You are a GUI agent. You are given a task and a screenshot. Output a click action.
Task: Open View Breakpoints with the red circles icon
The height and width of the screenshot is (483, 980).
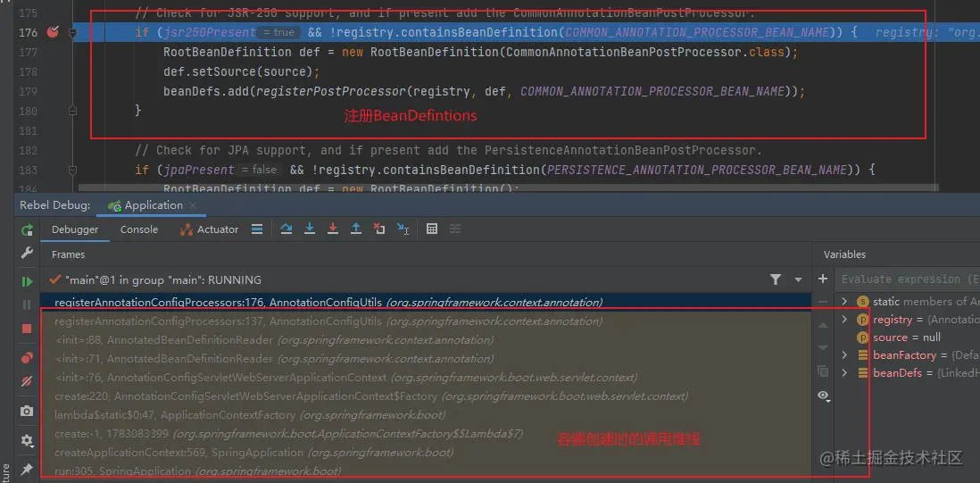(x=27, y=358)
